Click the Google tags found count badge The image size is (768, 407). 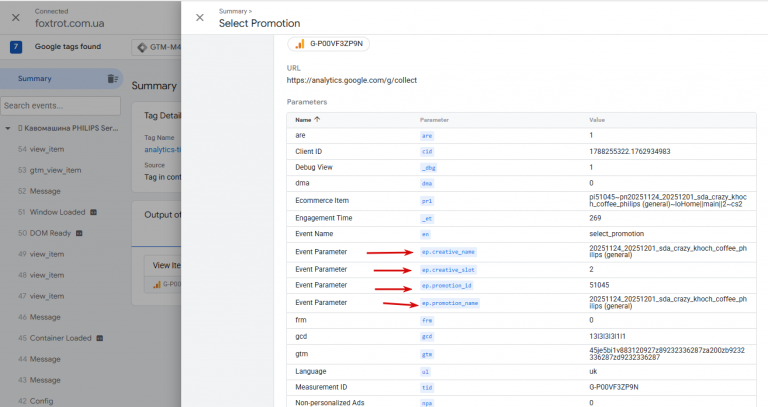pos(16,46)
